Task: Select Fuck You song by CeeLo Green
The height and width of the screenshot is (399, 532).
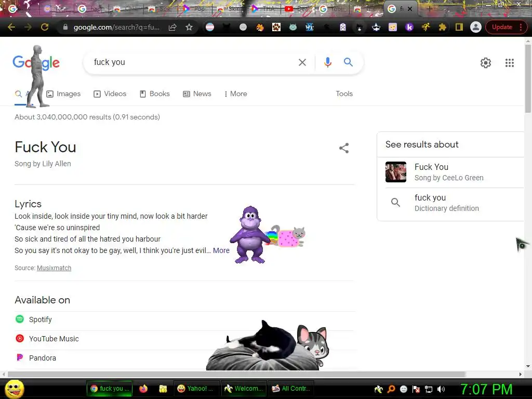Action: [450, 172]
